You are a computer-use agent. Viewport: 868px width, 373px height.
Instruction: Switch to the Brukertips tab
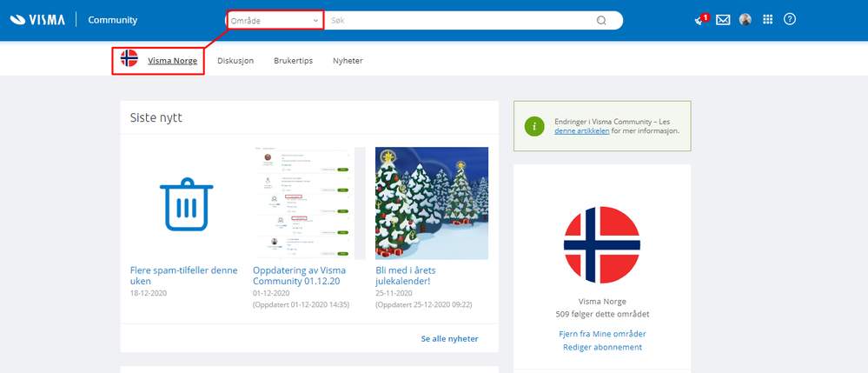coord(294,61)
